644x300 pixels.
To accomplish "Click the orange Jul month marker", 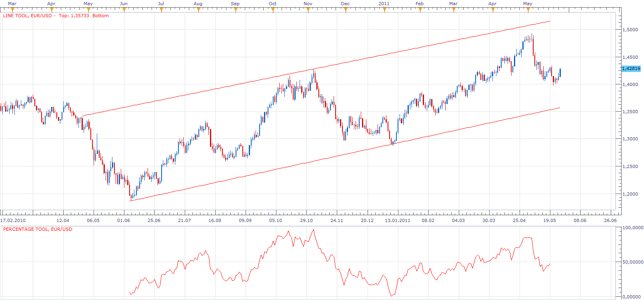I will pos(162,10).
